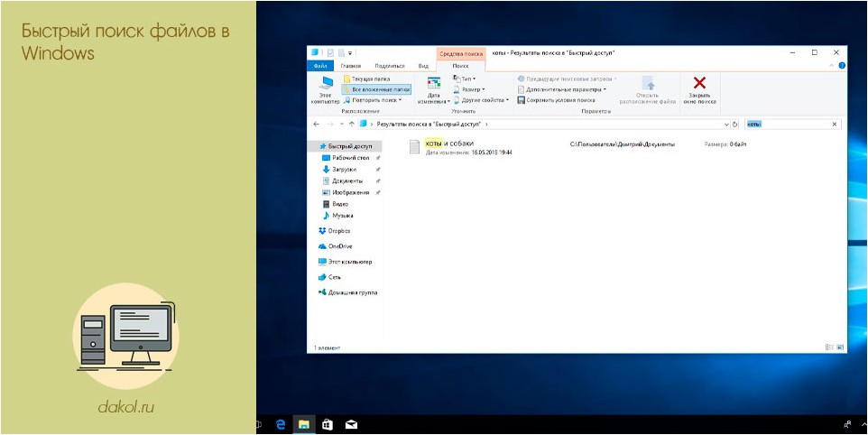
Task: Open Повторить поиск dropdown
Action: pyautogui.click(x=372, y=100)
